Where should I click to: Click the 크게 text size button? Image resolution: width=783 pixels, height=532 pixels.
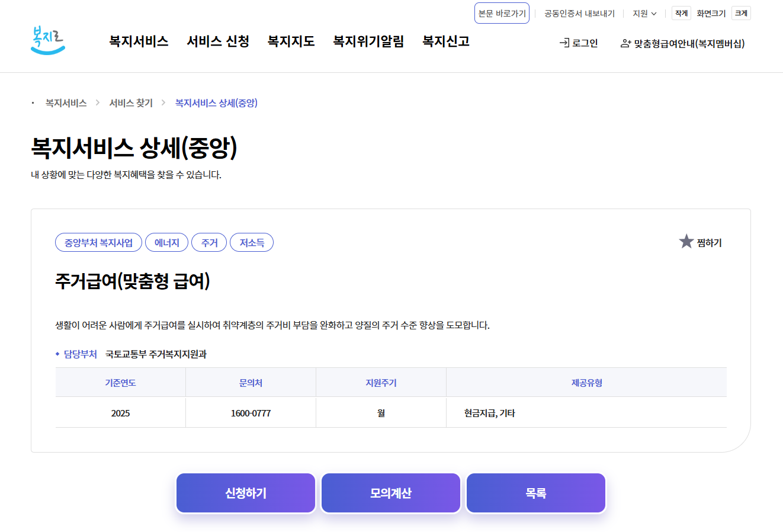(x=741, y=12)
